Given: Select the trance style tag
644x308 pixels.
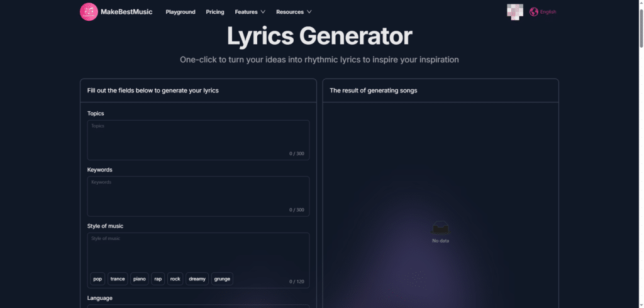Looking at the screenshot, I should point(118,279).
